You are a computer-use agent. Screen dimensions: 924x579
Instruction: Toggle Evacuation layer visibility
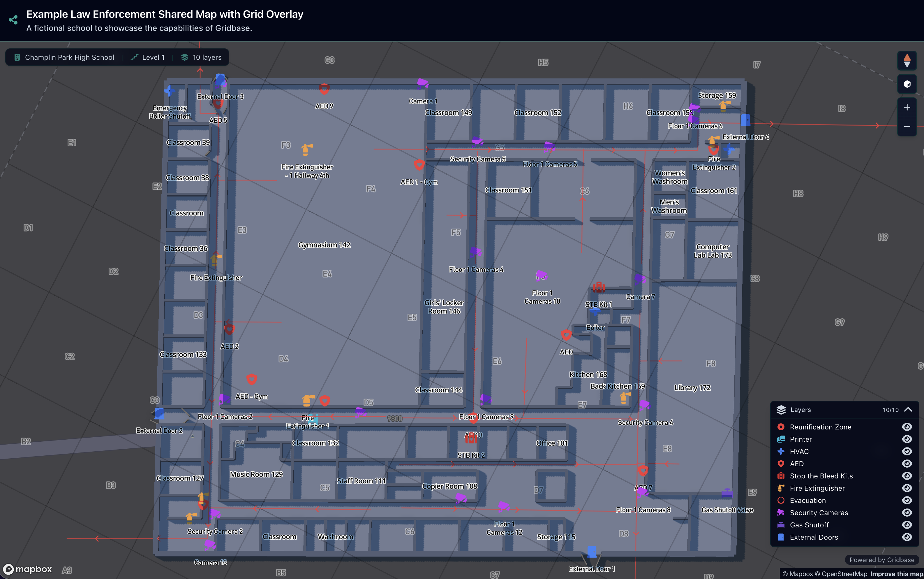(x=907, y=500)
